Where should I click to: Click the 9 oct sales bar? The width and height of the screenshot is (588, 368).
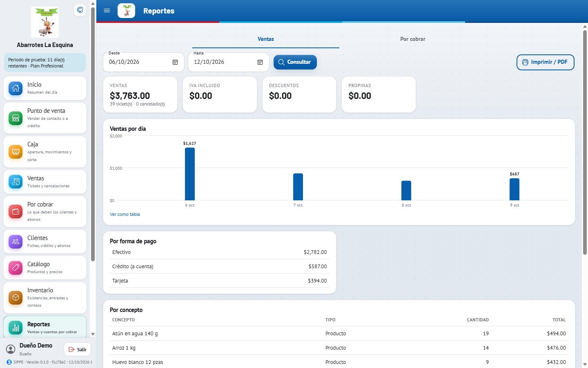pos(514,189)
